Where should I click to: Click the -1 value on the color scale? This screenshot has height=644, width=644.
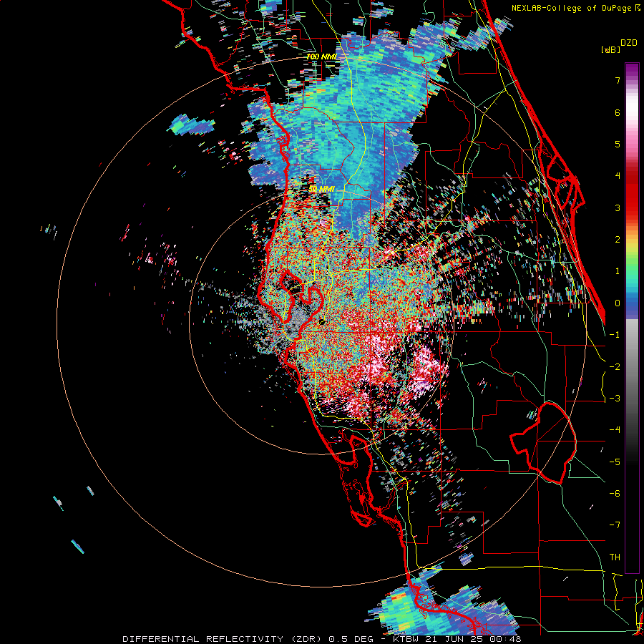615,334
